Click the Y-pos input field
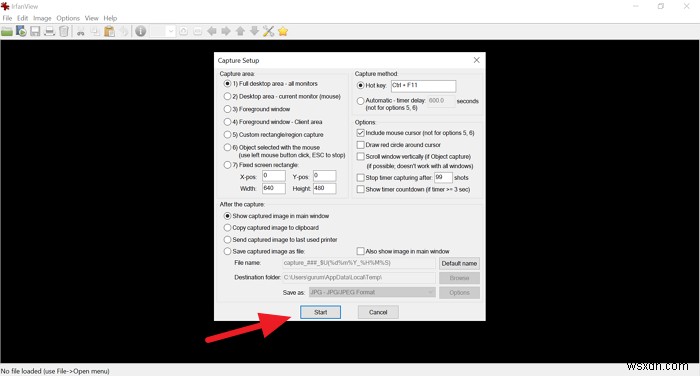Screen dimensions: 700x376 coord(325,176)
